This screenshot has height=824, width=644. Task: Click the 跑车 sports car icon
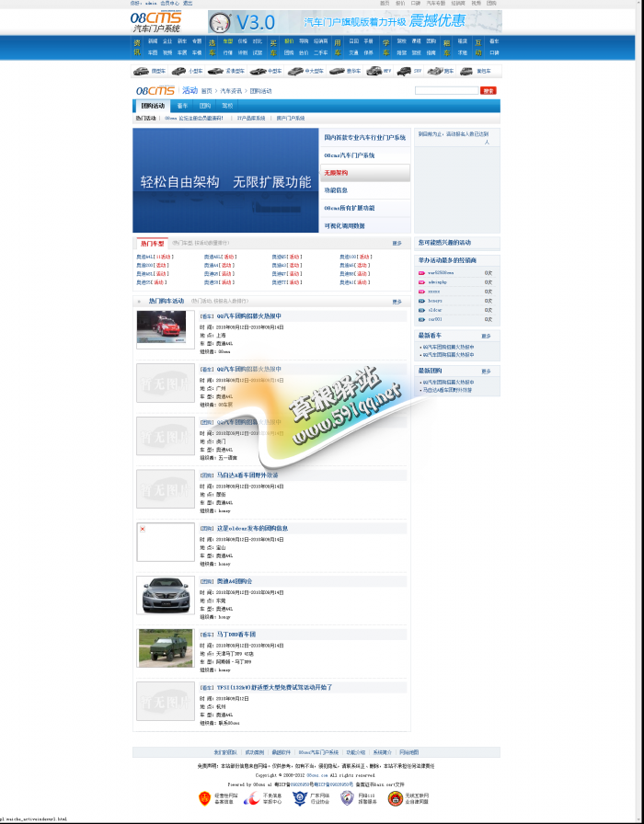pos(435,71)
